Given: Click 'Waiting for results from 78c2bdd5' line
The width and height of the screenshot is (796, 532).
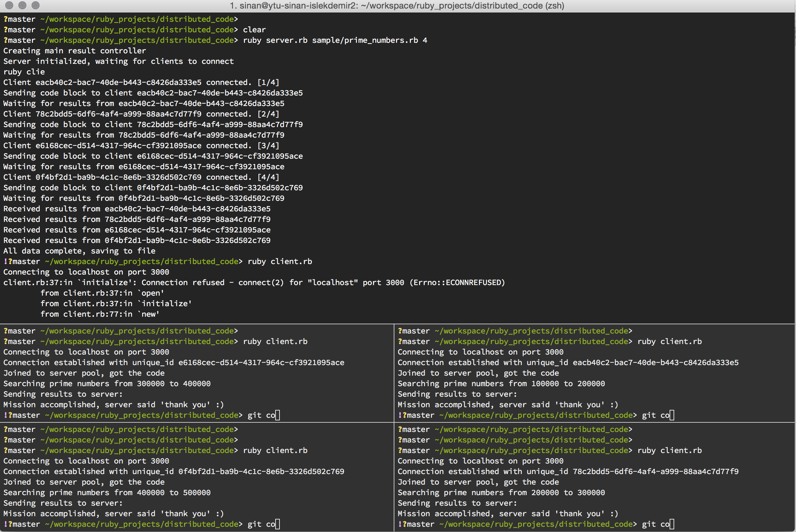Looking at the screenshot, I should (x=144, y=135).
